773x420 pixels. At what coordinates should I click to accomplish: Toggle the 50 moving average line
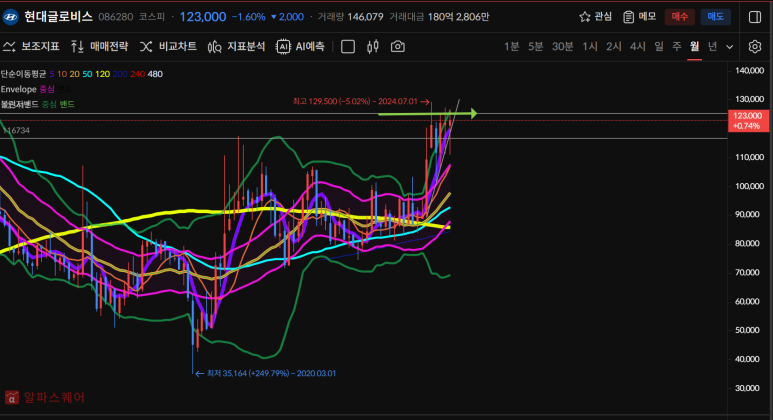coord(87,74)
